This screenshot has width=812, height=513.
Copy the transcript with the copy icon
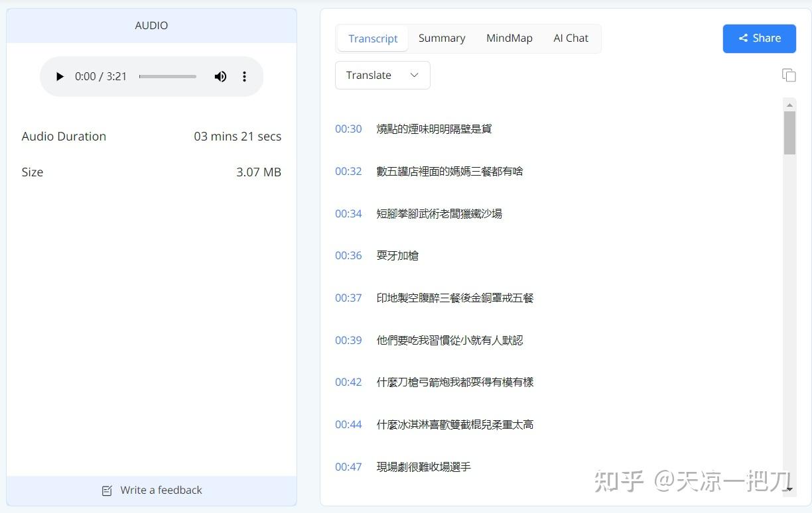(789, 75)
